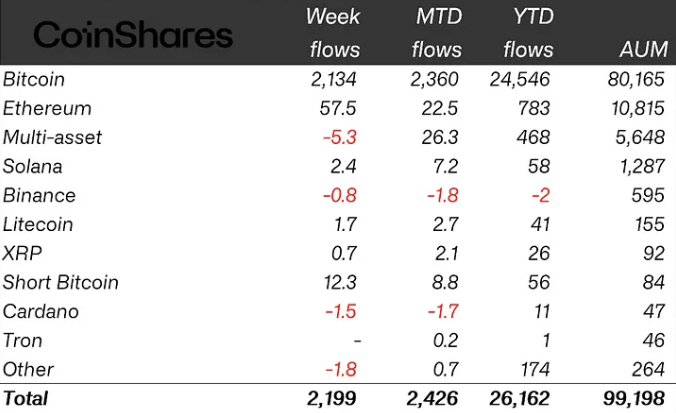Select the Cardano row label
Screen dimensions: 676x413
click(41, 311)
